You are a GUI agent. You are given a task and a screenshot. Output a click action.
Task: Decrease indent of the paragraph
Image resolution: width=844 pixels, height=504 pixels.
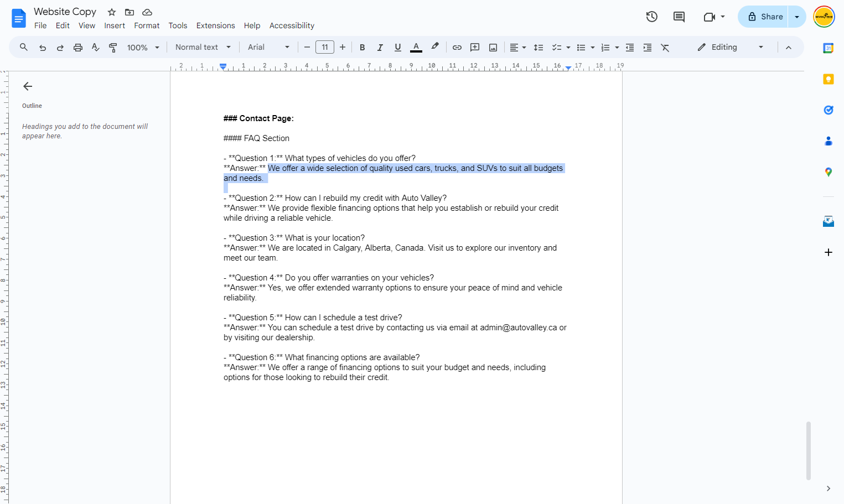[630, 48]
